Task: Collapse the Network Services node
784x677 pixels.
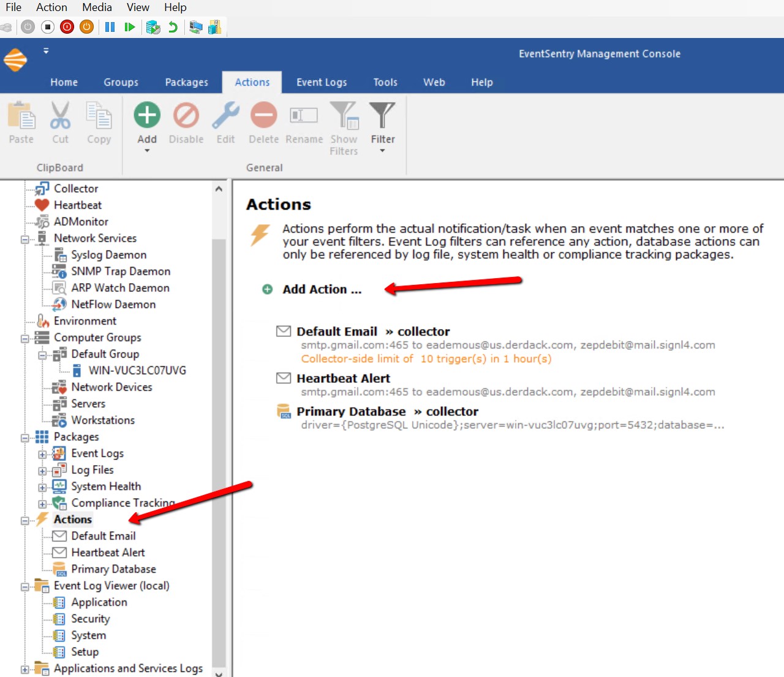Action: [25, 240]
